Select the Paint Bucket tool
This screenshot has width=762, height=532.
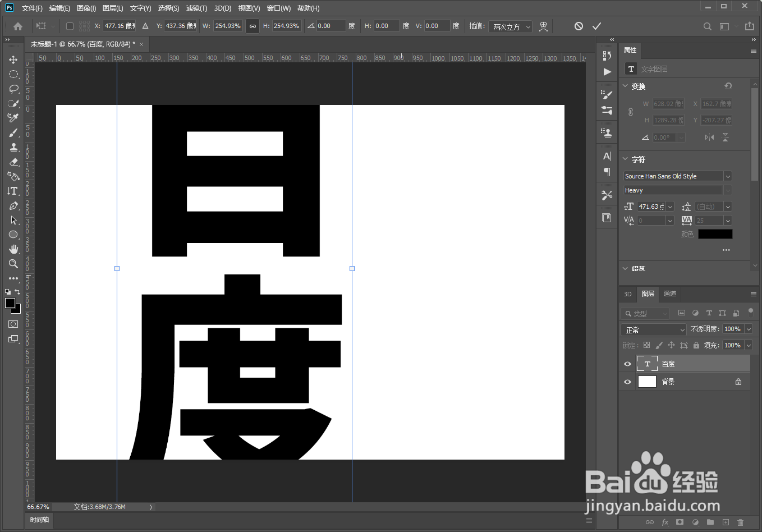click(13, 176)
